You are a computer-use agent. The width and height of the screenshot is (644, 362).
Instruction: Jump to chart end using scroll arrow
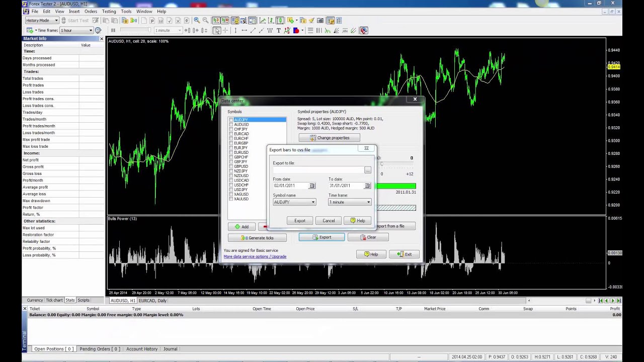(619, 301)
